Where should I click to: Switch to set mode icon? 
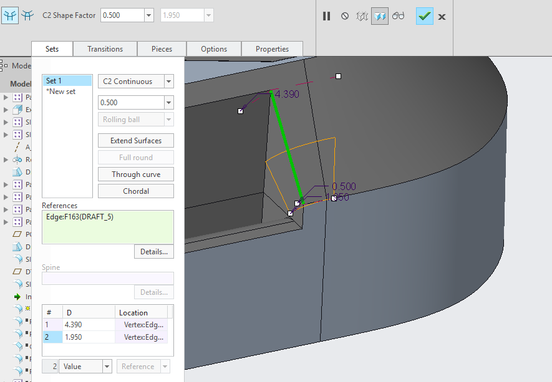click(10, 15)
